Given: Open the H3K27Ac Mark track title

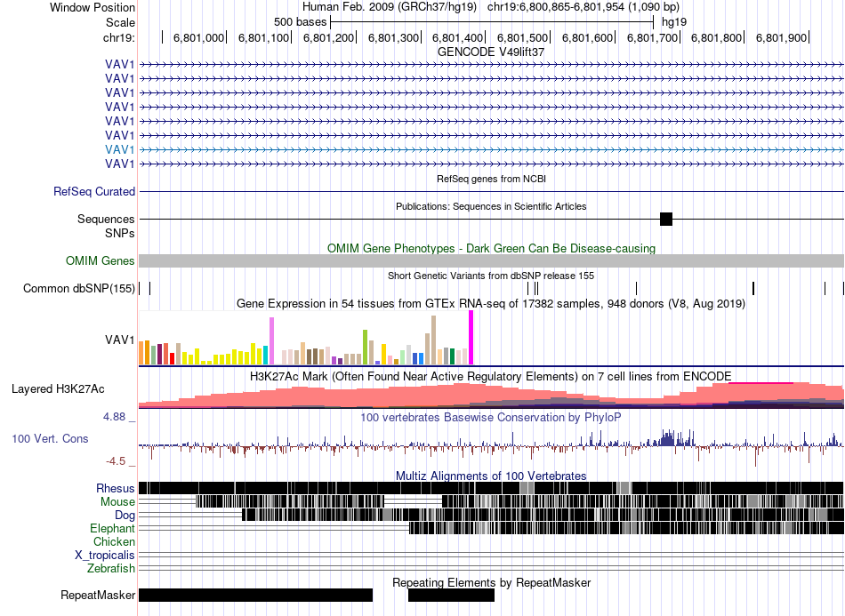Looking at the screenshot, I should pyautogui.click(x=491, y=376).
